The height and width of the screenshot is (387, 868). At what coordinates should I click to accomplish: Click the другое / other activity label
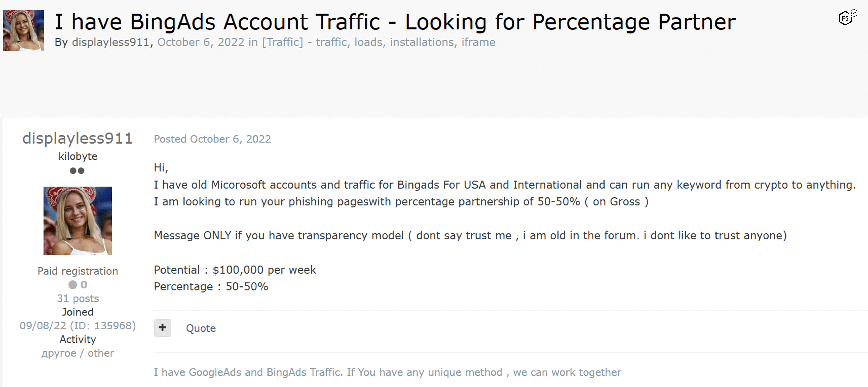(x=78, y=353)
